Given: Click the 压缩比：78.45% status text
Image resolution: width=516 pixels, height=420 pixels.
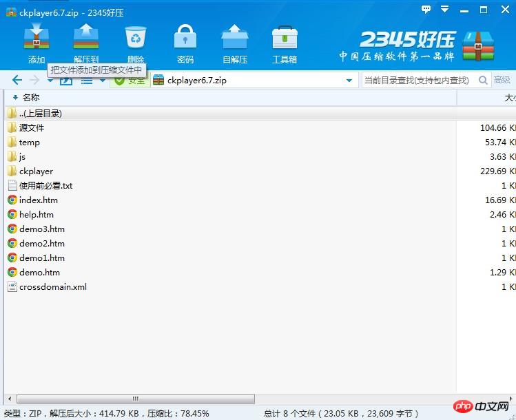Looking at the screenshot, I should pos(178,413).
